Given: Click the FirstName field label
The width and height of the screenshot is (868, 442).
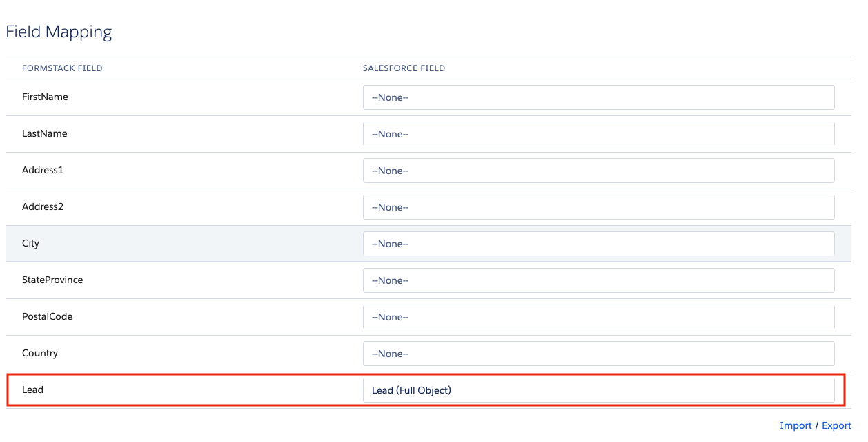Looking at the screenshot, I should [45, 97].
